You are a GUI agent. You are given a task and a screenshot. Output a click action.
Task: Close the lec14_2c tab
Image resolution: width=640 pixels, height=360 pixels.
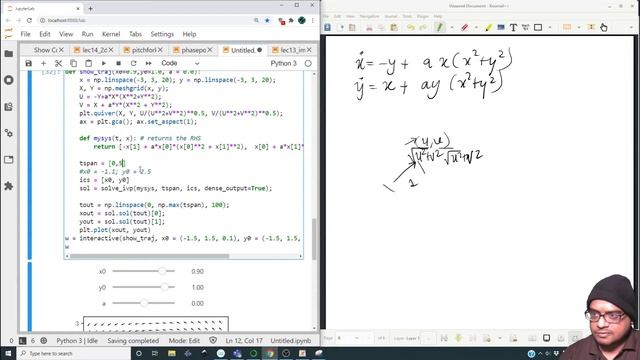coord(111,50)
